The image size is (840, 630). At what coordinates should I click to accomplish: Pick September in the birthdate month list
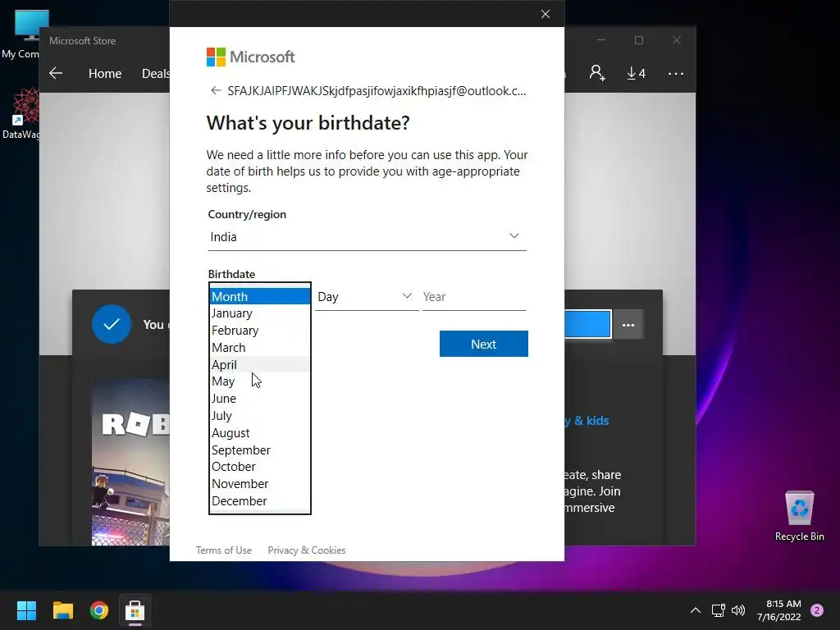(x=260, y=450)
